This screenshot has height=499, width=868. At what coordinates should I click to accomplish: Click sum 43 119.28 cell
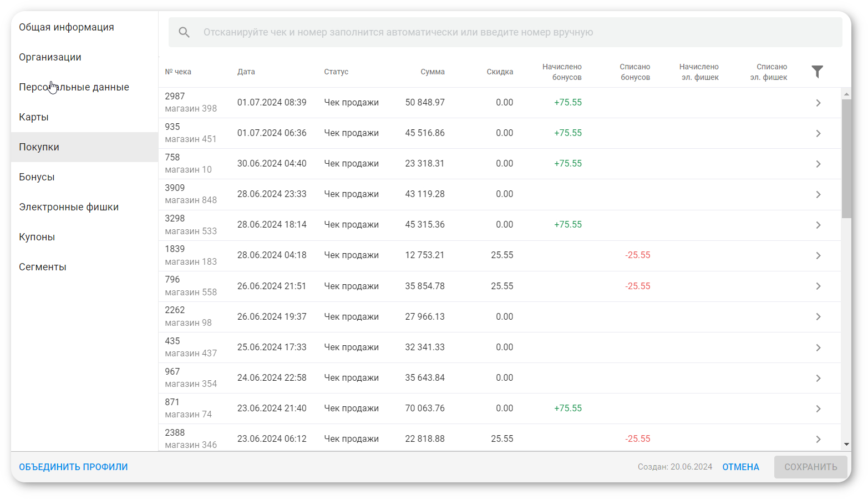click(x=425, y=194)
